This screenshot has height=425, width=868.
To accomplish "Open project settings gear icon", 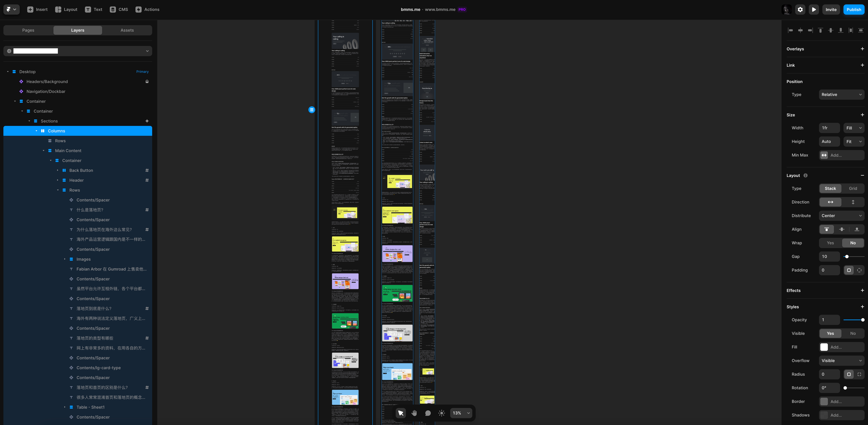I will [800, 9].
